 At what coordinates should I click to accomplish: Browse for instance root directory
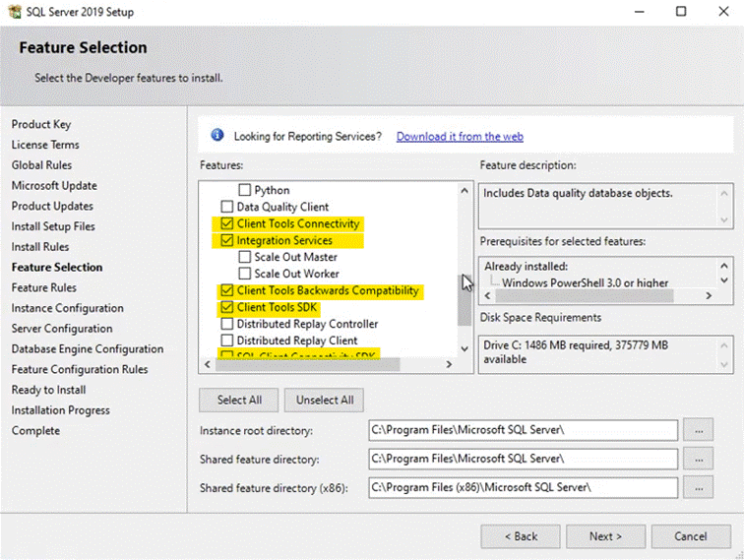pos(699,430)
